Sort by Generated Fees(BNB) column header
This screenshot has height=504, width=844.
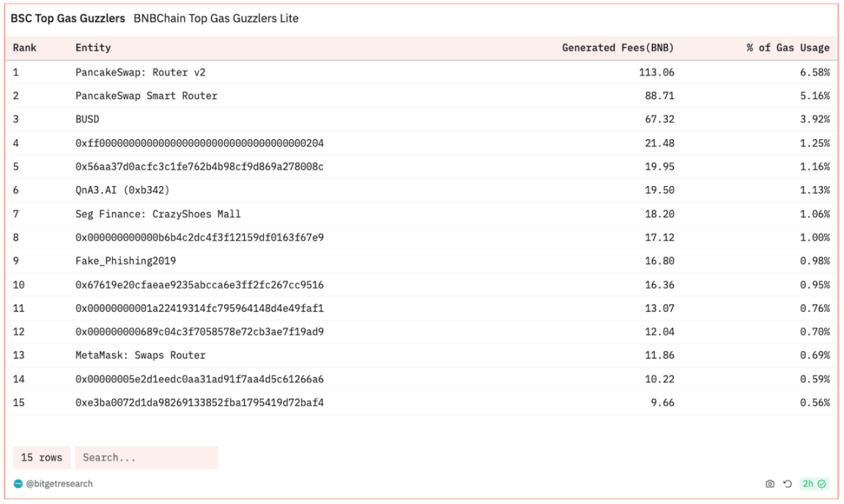pos(618,48)
